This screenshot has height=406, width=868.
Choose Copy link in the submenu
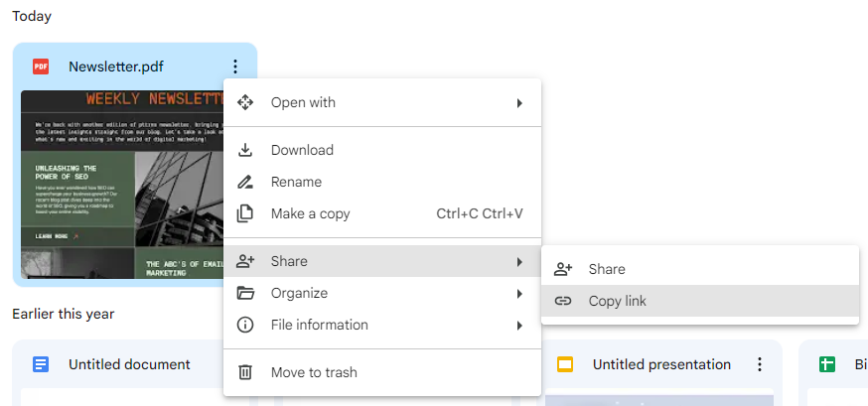point(700,301)
